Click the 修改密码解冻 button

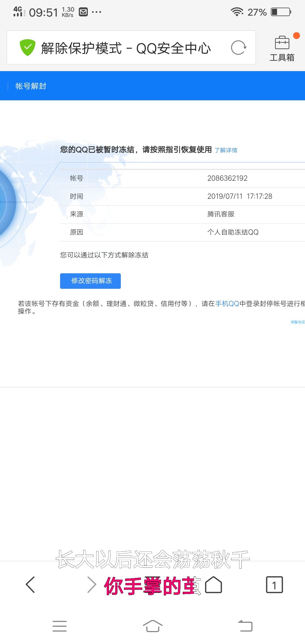click(x=90, y=281)
